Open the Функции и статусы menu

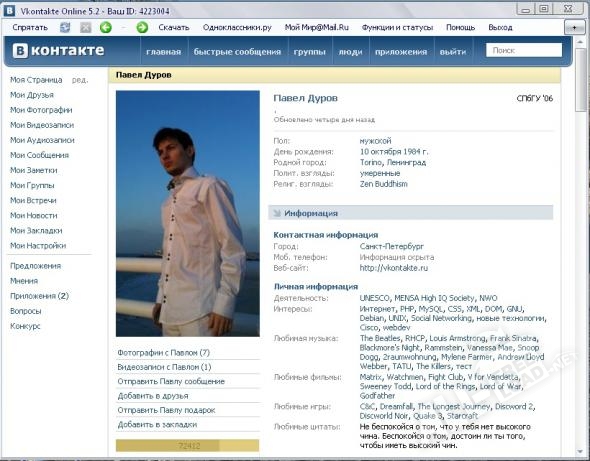pos(397,27)
